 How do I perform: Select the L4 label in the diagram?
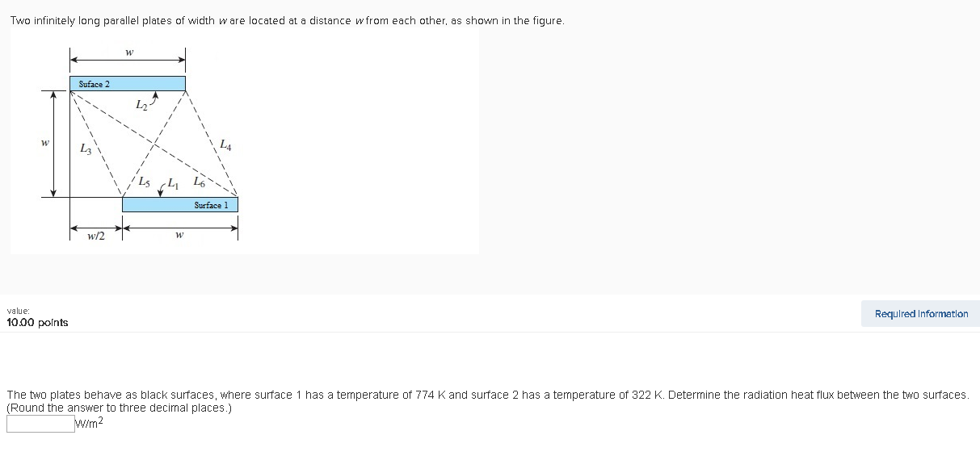point(225,145)
